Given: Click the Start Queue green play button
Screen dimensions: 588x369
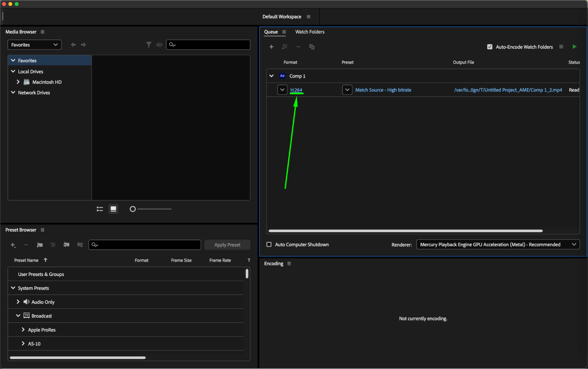Looking at the screenshot, I should (574, 47).
